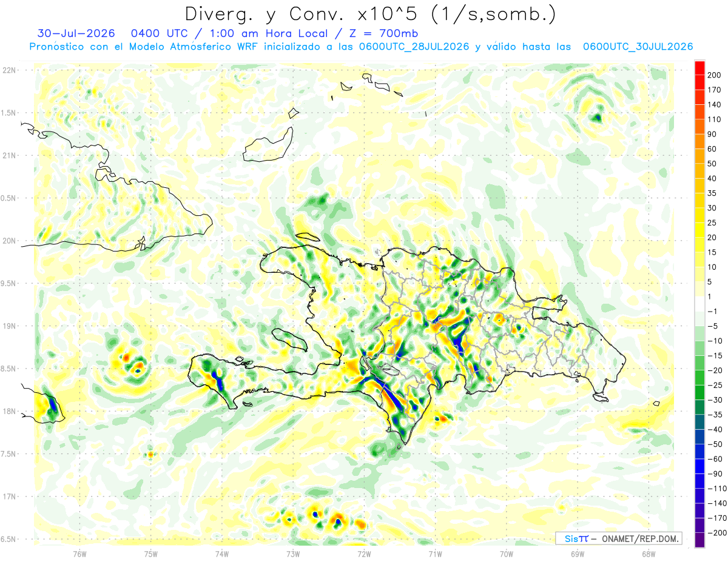Click the '75W' longitude axis label
728x562 pixels.
151,554
